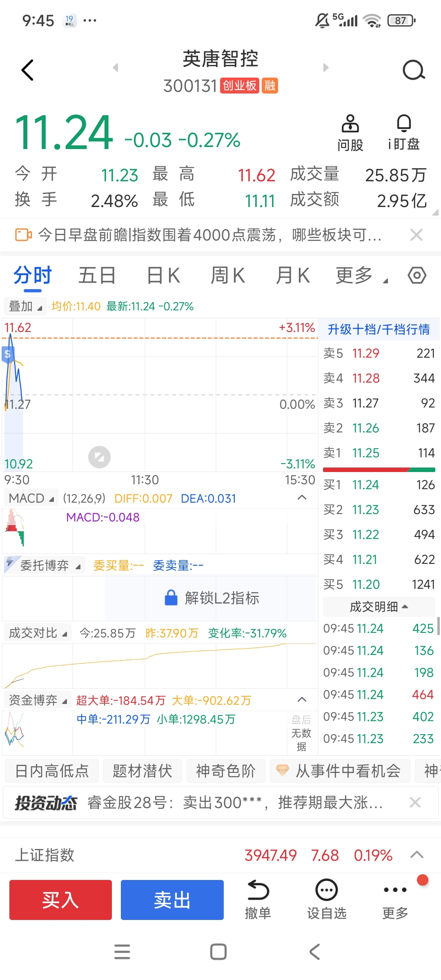Tap the 神奇色阶 chip
Viewport: 441px width, 980px height.
click(x=225, y=771)
